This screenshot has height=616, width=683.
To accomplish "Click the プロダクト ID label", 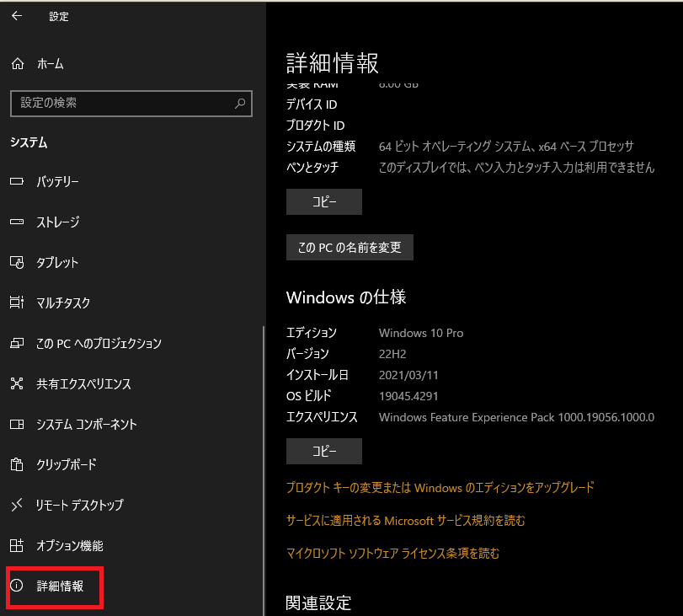I will point(315,126).
